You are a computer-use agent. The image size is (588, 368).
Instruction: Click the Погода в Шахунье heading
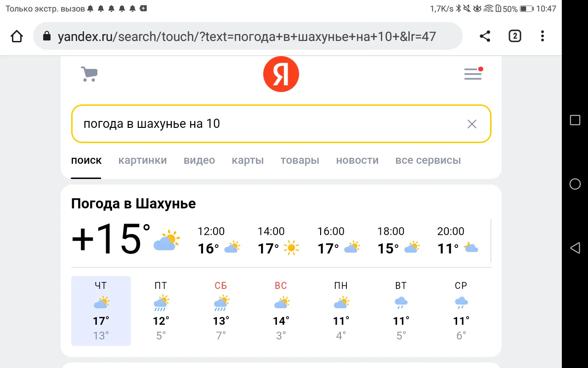pyautogui.click(x=133, y=203)
